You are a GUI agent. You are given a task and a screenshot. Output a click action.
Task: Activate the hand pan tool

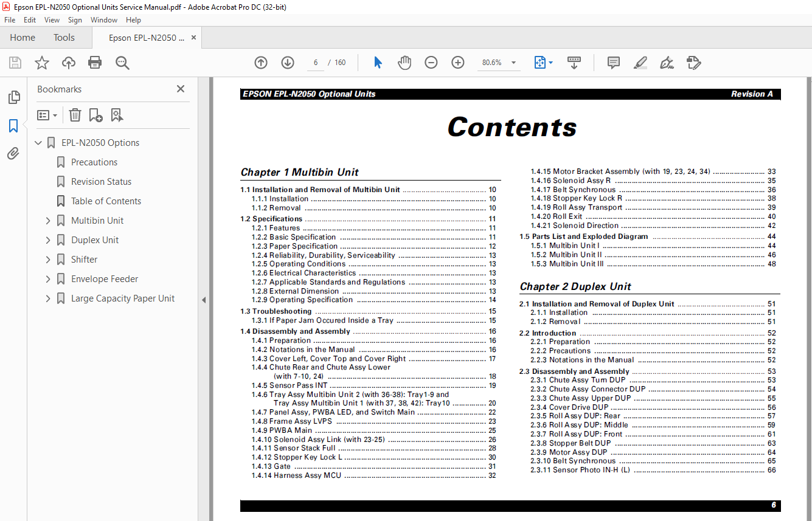[x=404, y=63]
